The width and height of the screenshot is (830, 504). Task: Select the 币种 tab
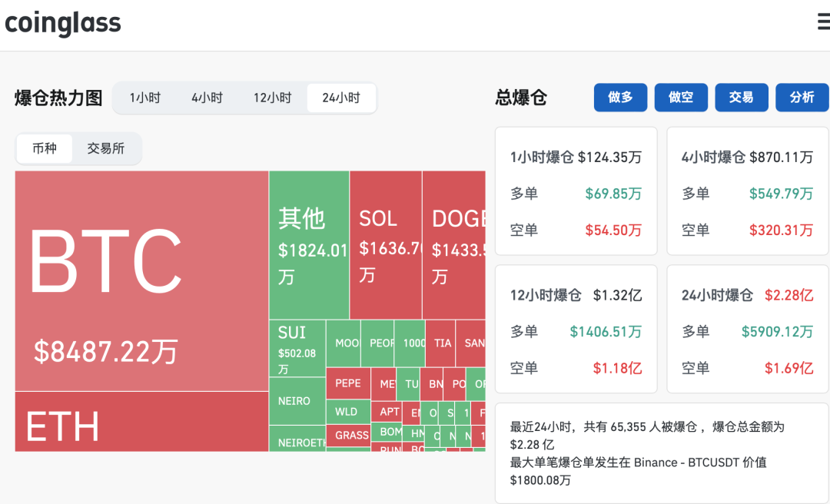click(45, 148)
